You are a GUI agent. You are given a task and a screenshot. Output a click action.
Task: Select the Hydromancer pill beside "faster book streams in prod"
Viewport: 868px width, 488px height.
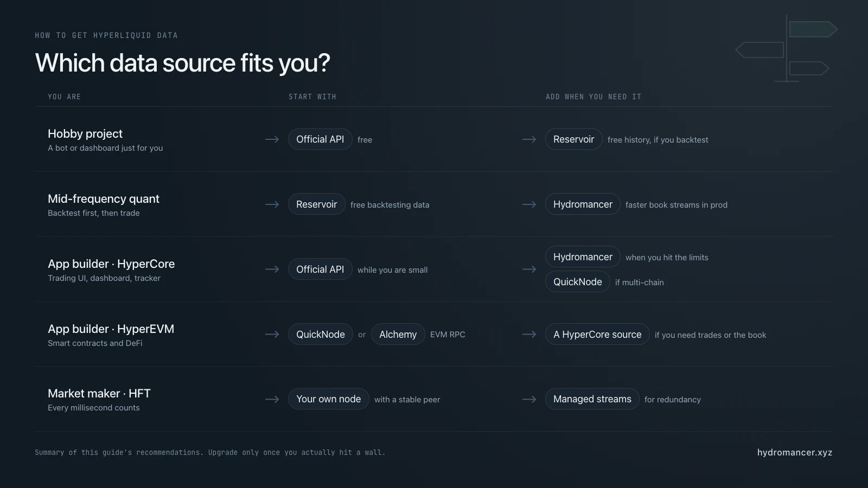(583, 204)
